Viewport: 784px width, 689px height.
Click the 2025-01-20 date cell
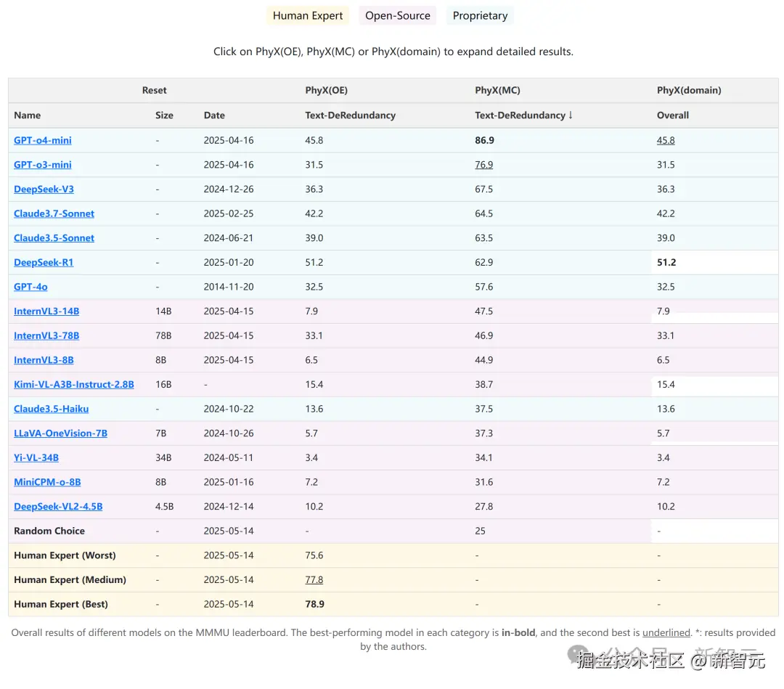[x=229, y=263]
